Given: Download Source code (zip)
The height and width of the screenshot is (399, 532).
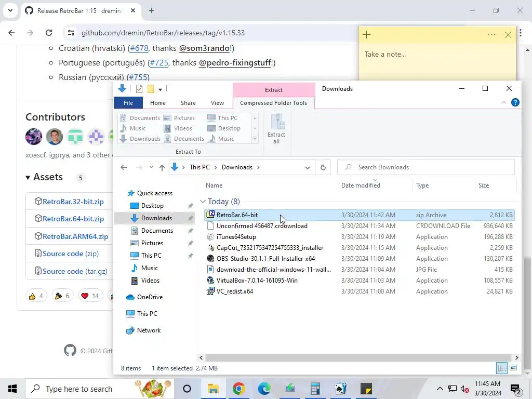Looking at the screenshot, I should (x=71, y=254).
